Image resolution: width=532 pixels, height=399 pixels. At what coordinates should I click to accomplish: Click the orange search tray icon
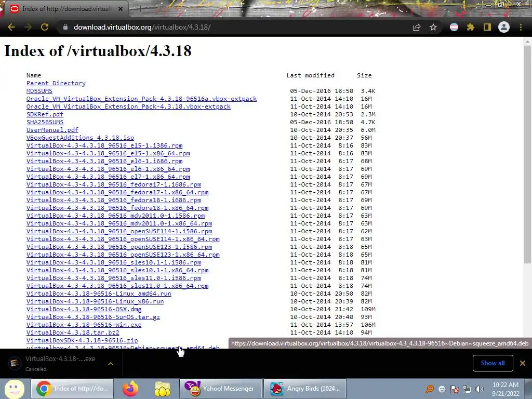[x=430, y=389]
